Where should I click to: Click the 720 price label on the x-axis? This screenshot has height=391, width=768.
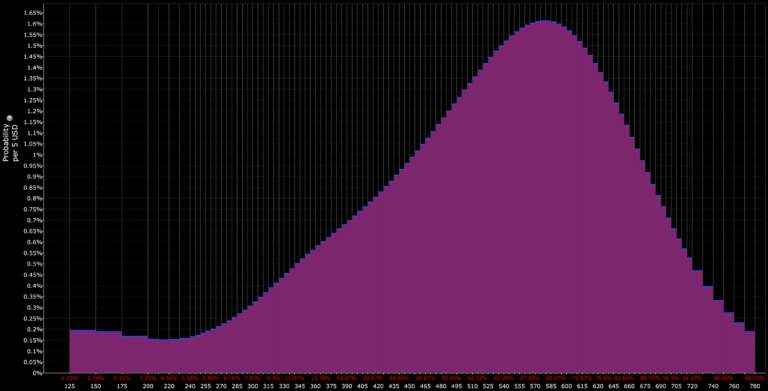(x=692, y=386)
